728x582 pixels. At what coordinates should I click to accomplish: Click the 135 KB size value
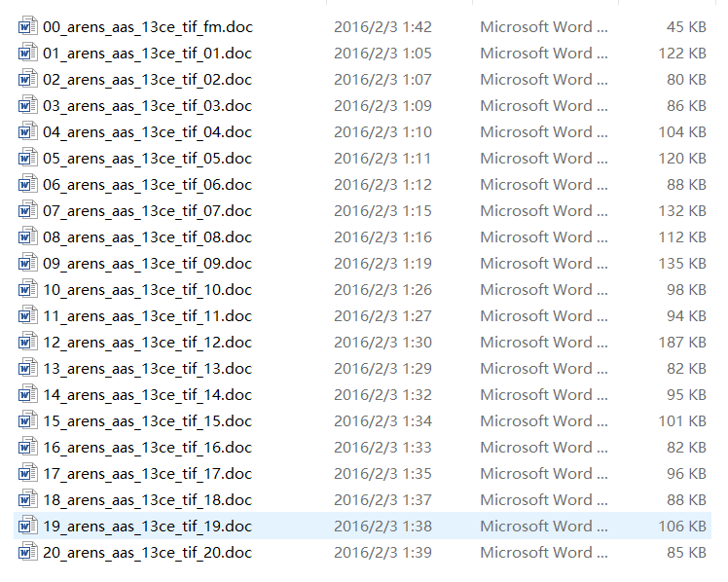tap(682, 263)
